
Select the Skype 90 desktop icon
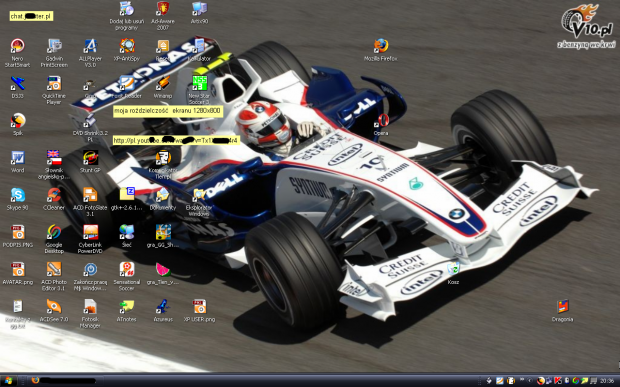point(17,199)
